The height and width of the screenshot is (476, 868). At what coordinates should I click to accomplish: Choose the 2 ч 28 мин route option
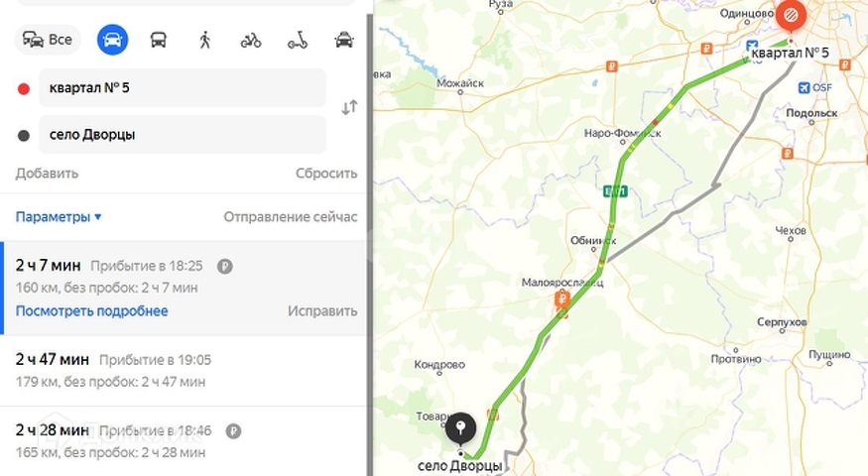coord(184,441)
